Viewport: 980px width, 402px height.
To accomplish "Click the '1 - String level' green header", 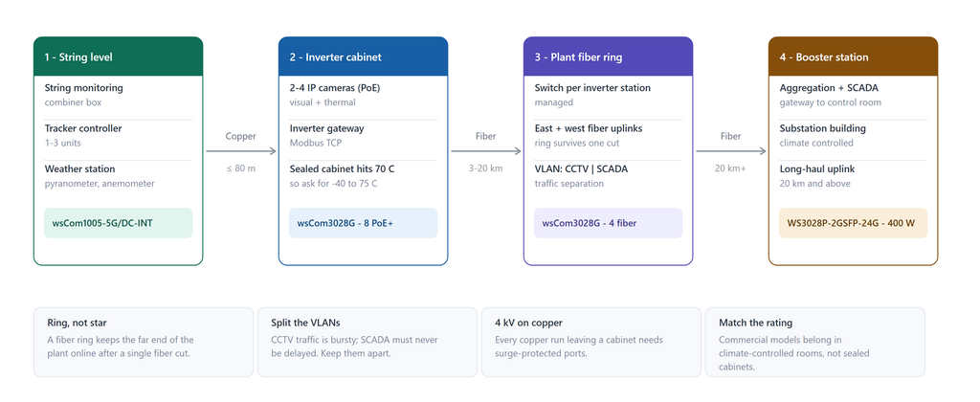I will [x=118, y=56].
